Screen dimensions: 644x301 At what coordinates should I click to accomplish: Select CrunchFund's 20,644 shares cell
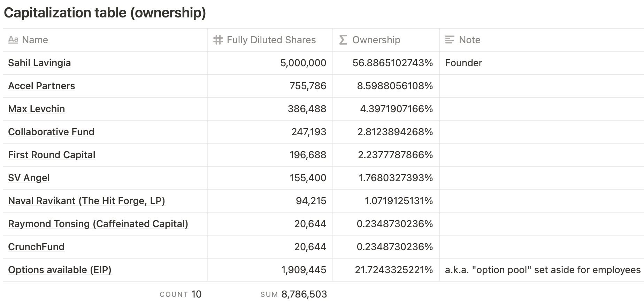click(270, 247)
